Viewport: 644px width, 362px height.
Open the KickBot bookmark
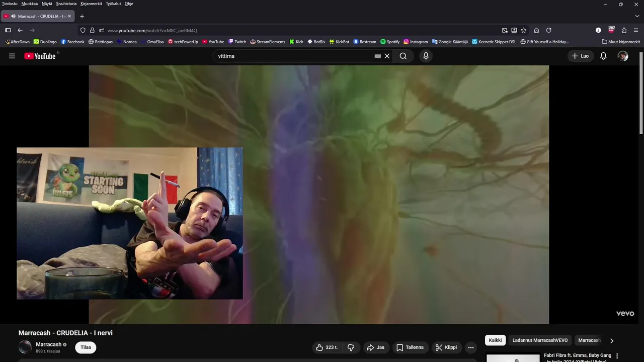[x=339, y=42]
